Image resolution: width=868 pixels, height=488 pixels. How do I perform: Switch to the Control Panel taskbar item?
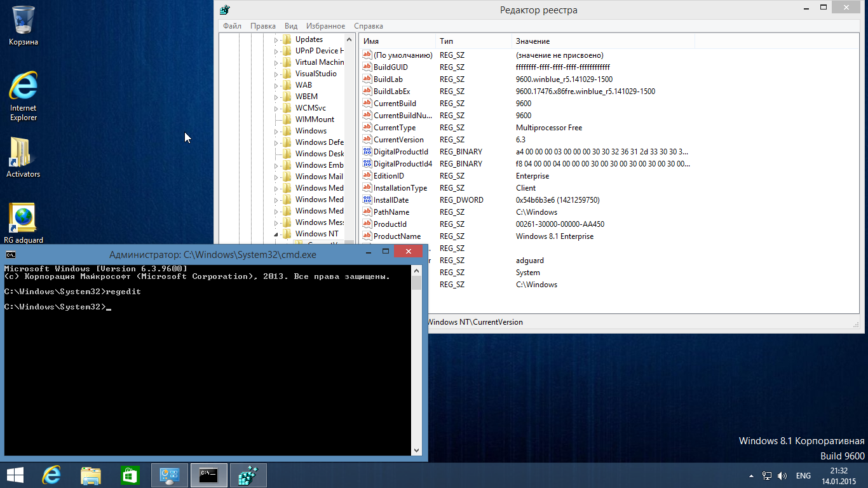click(x=170, y=475)
